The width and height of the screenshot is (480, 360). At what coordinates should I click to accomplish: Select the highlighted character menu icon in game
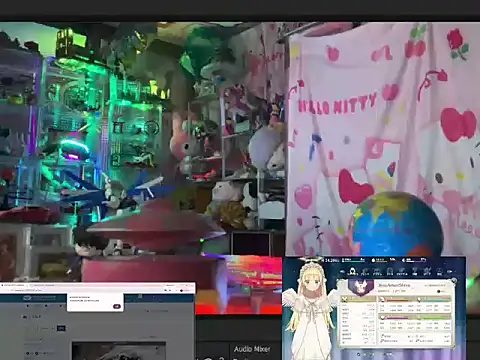point(352,271)
